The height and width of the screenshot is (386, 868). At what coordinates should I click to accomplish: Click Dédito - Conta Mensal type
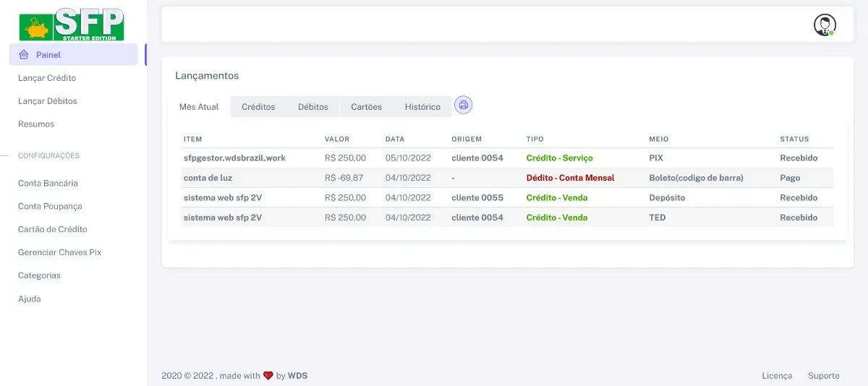(571, 178)
